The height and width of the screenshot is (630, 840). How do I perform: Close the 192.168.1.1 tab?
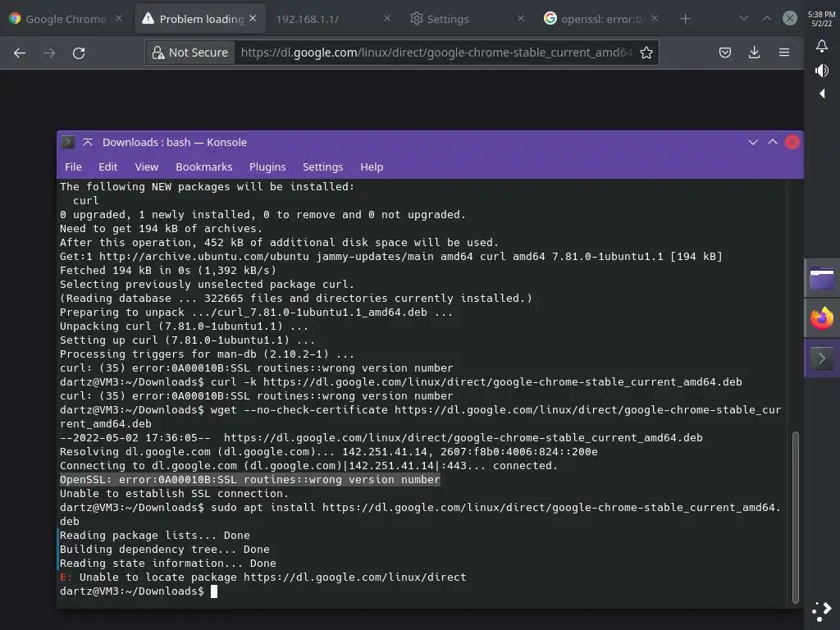pyautogui.click(x=387, y=19)
